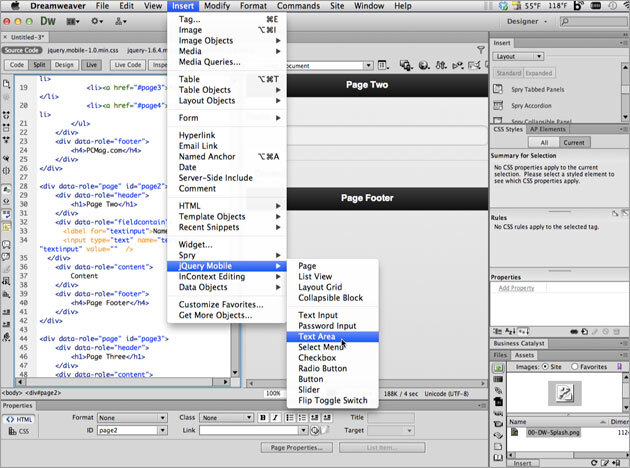Screen dimensions: 630x468
Task: Click the Title input field
Action: point(391,418)
